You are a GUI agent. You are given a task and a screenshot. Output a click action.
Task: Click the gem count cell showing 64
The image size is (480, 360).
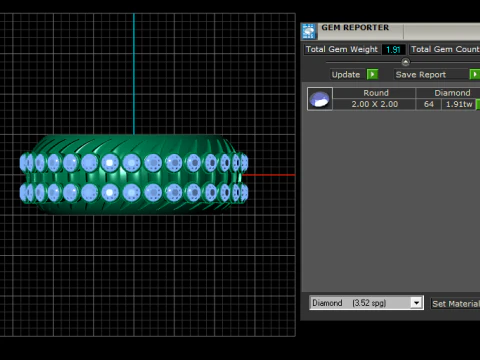[429, 104]
